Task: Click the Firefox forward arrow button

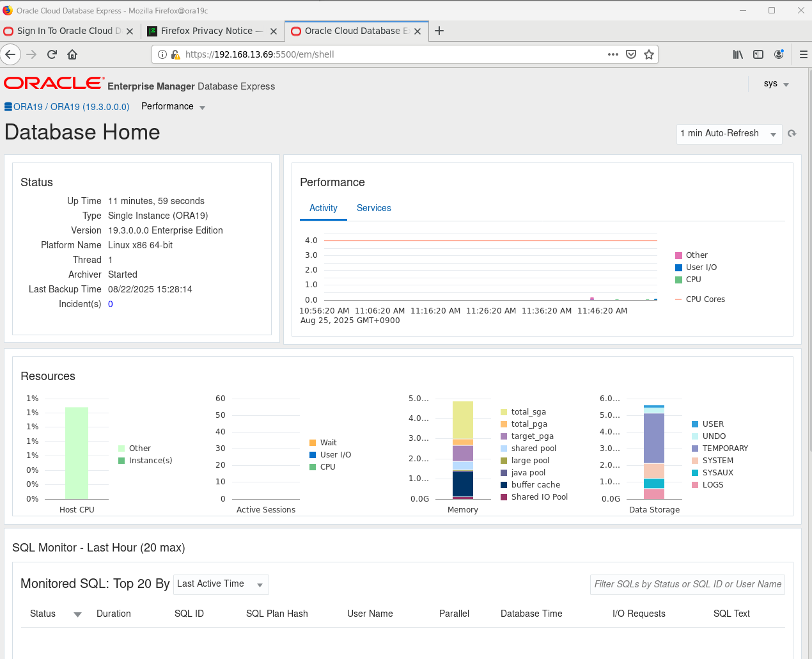Action: point(31,54)
